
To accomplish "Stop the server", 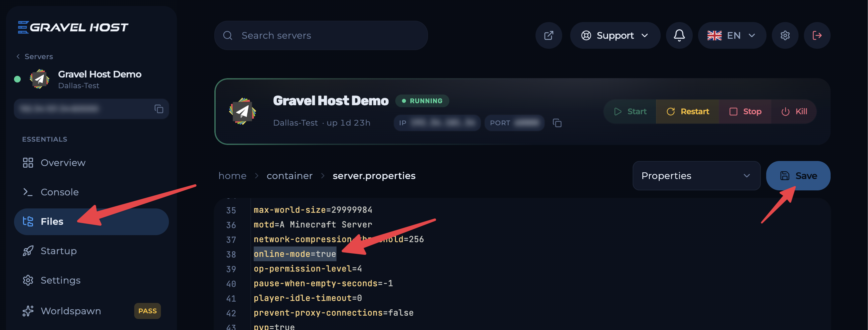I will coord(745,112).
